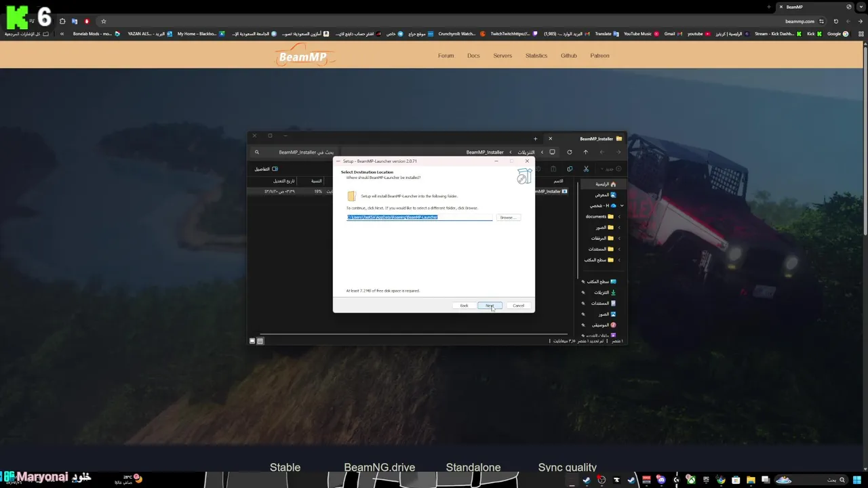Screen dimensions: 868x488
Task: Select documents folder in Explorer sidebar
Action: point(599,217)
